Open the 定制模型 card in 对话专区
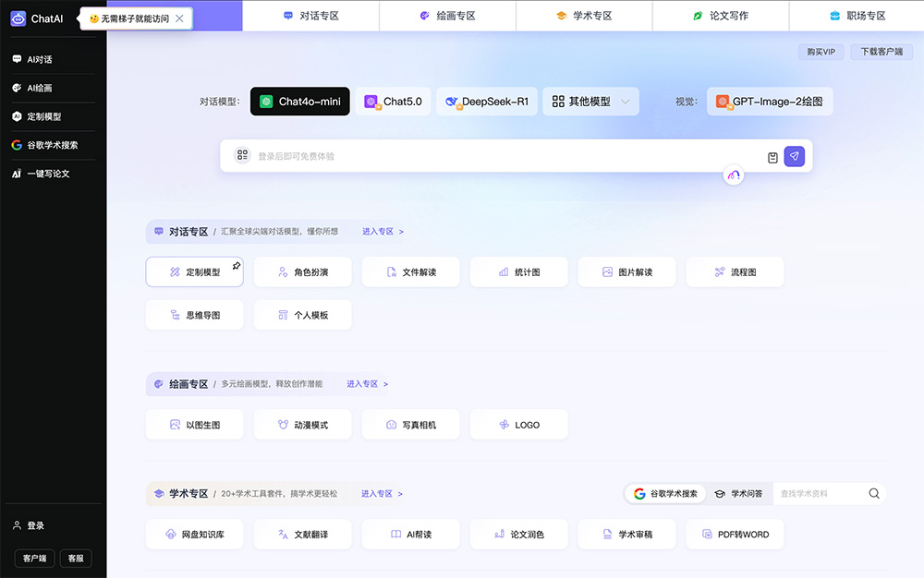This screenshot has height=578, width=924. point(194,272)
